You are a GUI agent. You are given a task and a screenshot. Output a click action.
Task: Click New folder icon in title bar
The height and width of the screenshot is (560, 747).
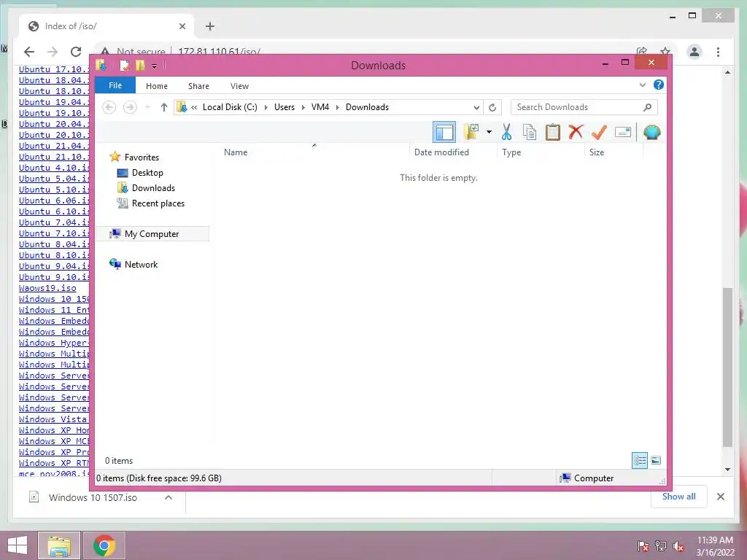click(x=140, y=65)
